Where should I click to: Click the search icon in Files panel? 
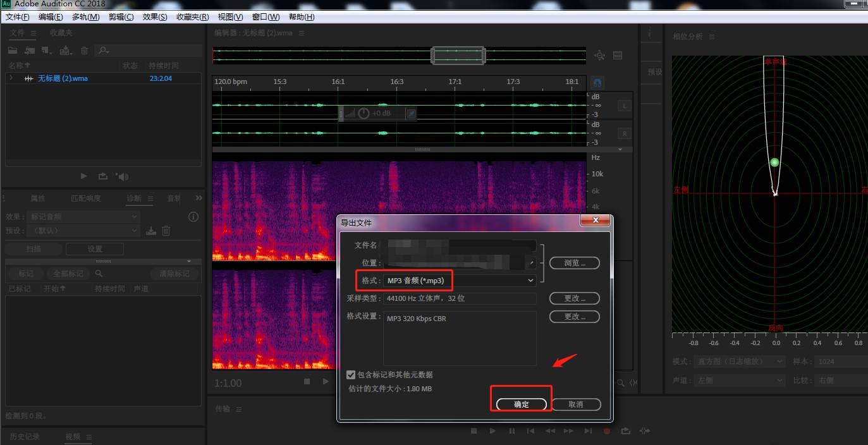point(103,51)
